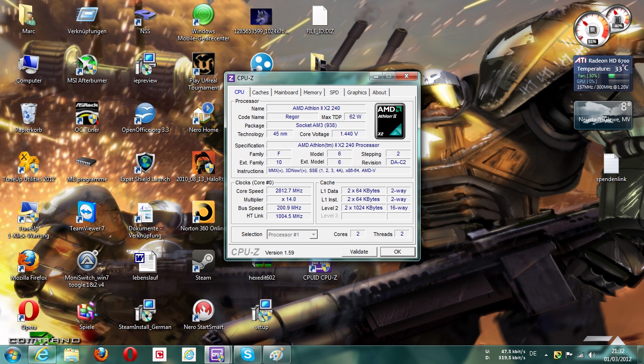Open the Processor #1 selection dropdown
Screen dimensions: 644x364
pyautogui.click(x=292, y=235)
